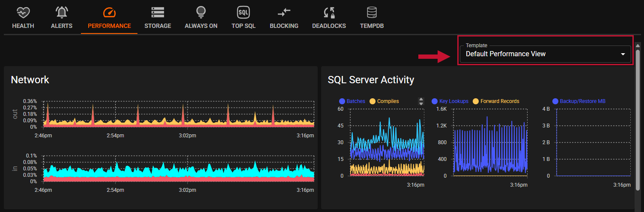This screenshot has height=212, width=644.
Task: Click the Alerts bell icon
Action: click(62, 12)
